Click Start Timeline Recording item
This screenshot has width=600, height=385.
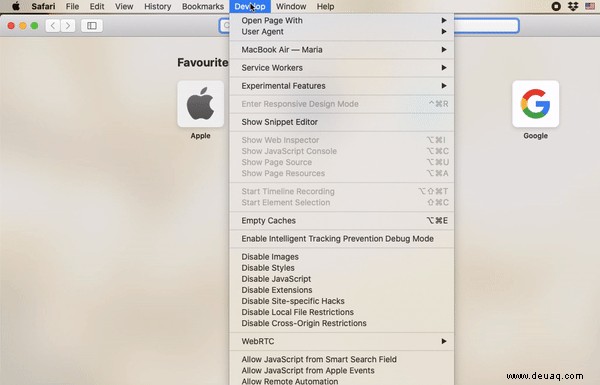coord(342,191)
